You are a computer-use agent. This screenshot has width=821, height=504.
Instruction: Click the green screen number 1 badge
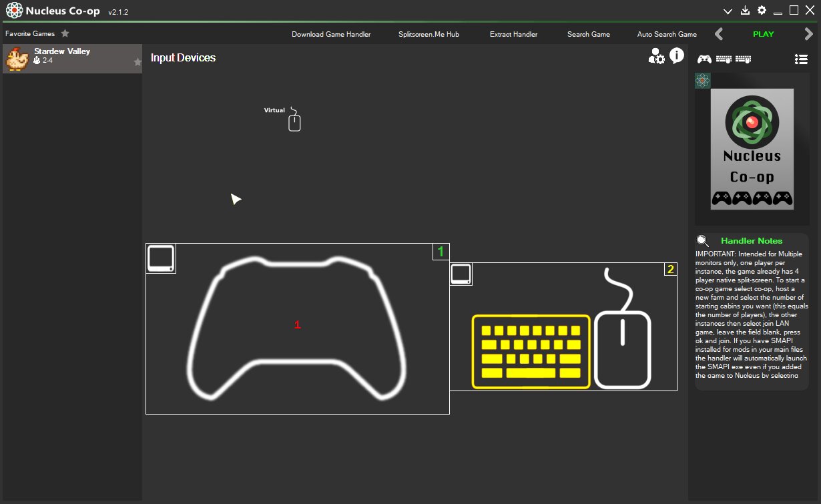coord(441,252)
